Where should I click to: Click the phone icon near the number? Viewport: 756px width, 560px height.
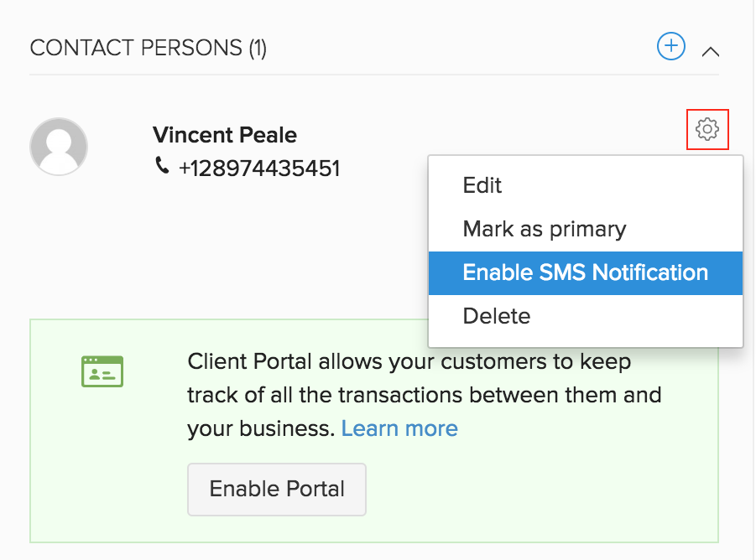click(x=161, y=166)
